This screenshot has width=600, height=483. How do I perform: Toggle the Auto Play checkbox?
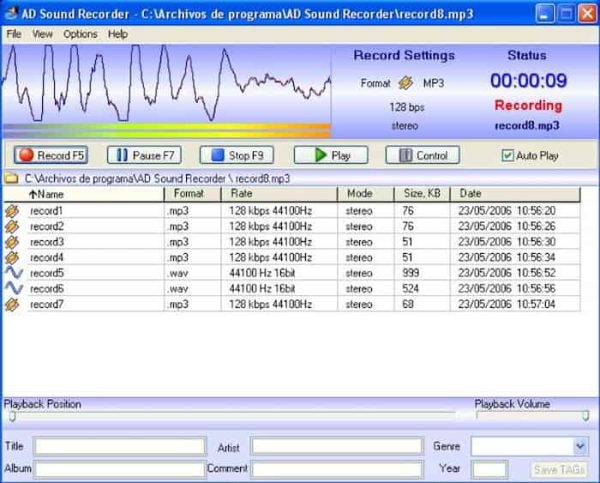[x=507, y=155]
